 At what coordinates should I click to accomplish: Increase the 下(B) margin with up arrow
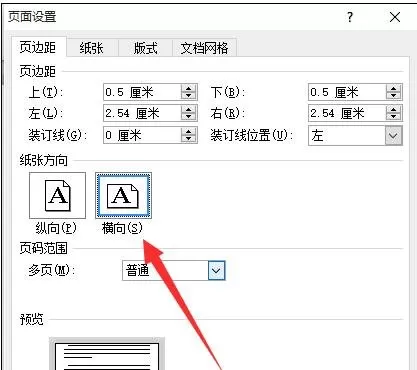pos(394,88)
